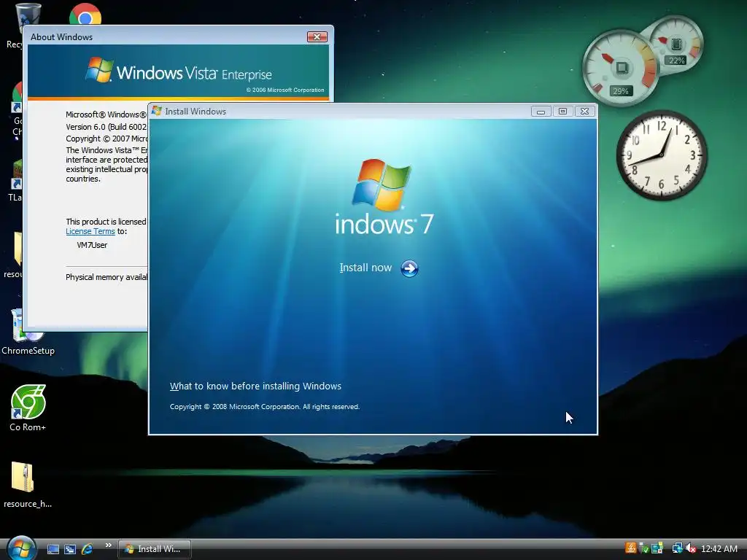The width and height of the screenshot is (747, 560).
Task: Select the TLa... Minecraft-style desktop shortcut
Action: (x=16, y=181)
